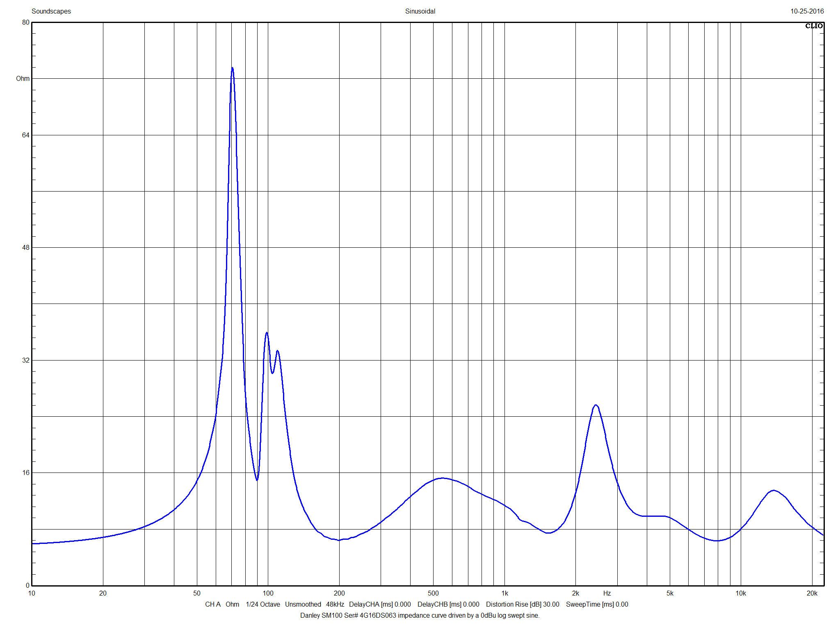Click the 1/24 Octave resolution text
840x630 pixels.
tap(263, 604)
